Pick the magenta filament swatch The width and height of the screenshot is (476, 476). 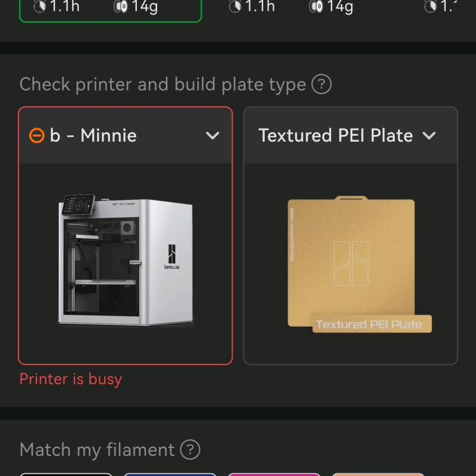[274, 474]
